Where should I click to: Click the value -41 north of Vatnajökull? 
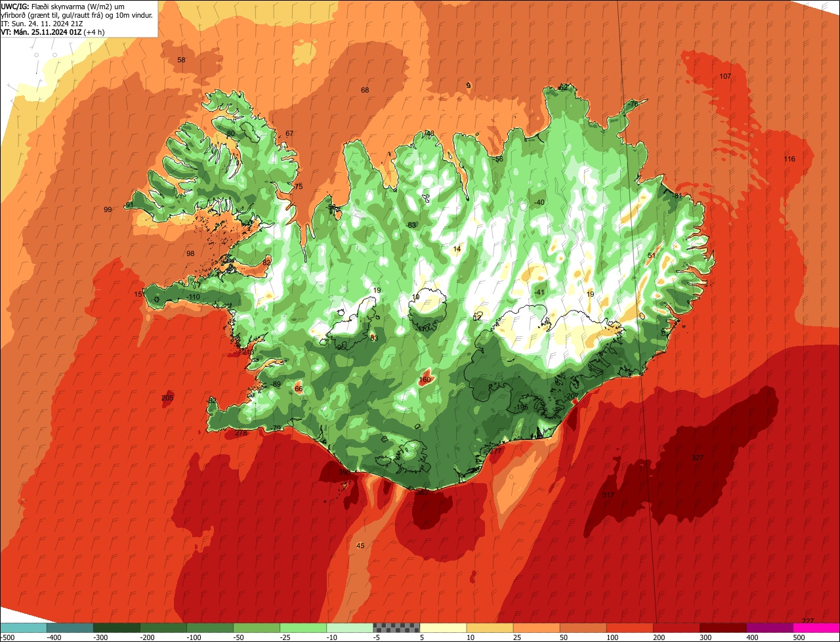539,292
